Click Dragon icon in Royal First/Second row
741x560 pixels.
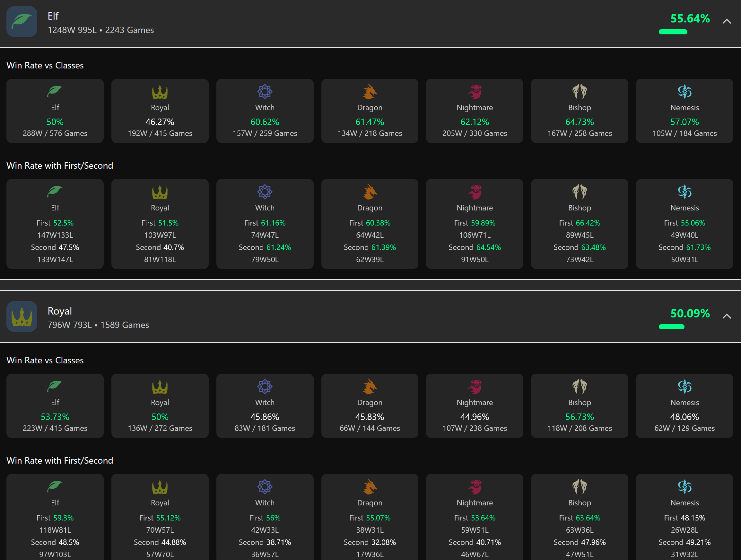(x=370, y=487)
